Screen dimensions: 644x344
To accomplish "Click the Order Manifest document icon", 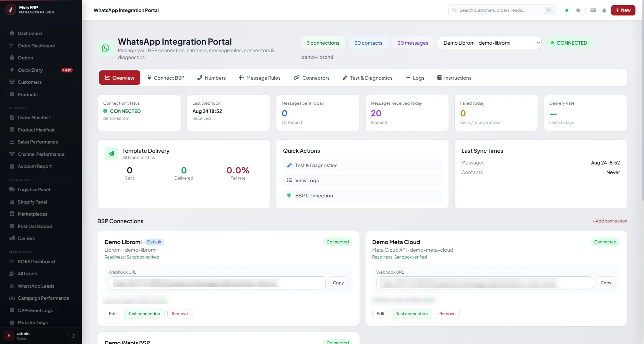I will [x=12, y=117].
